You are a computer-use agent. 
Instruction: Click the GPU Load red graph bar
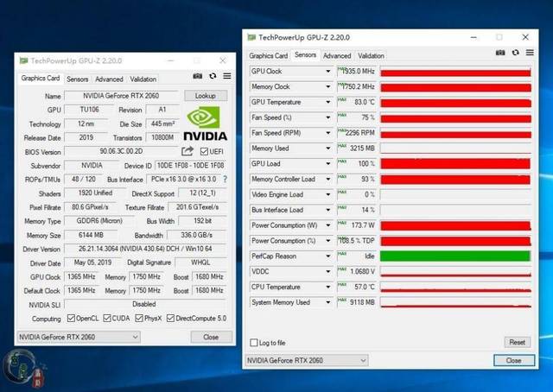(455, 164)
